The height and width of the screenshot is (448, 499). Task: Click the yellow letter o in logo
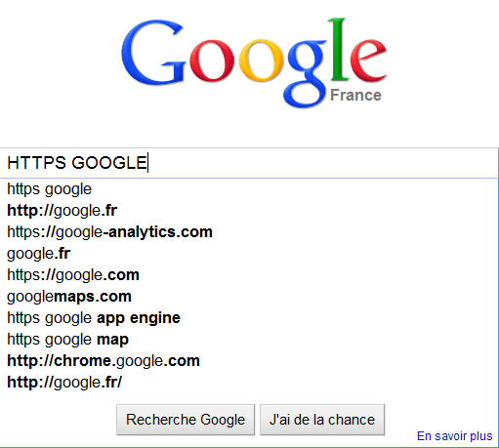(261, 61)
